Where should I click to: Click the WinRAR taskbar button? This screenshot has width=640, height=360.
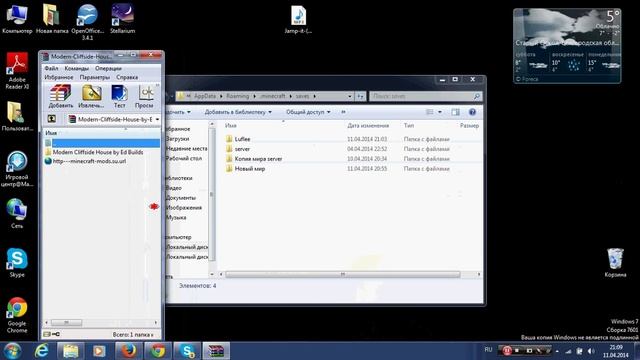point(216,351)
